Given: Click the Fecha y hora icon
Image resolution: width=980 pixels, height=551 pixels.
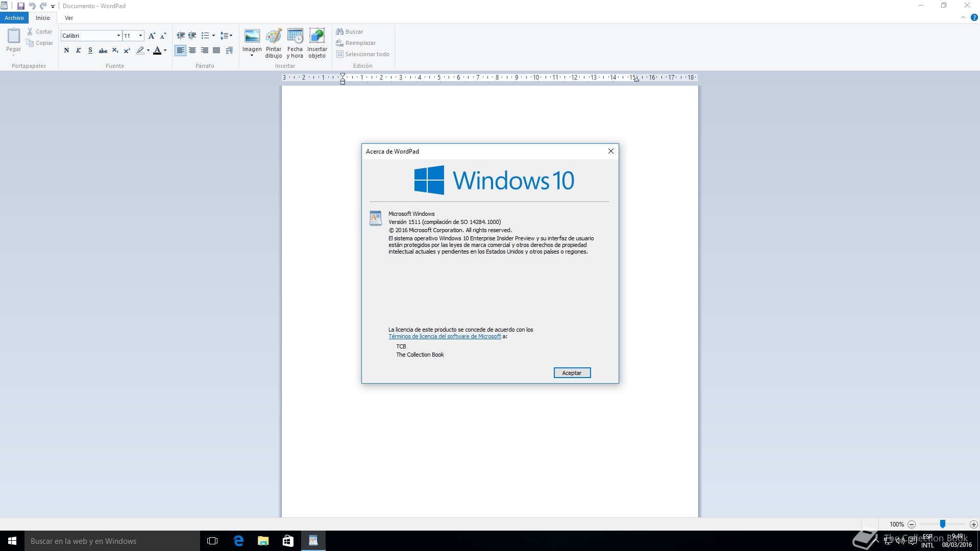Looking at the screenshot, I should tap(295, 43).
